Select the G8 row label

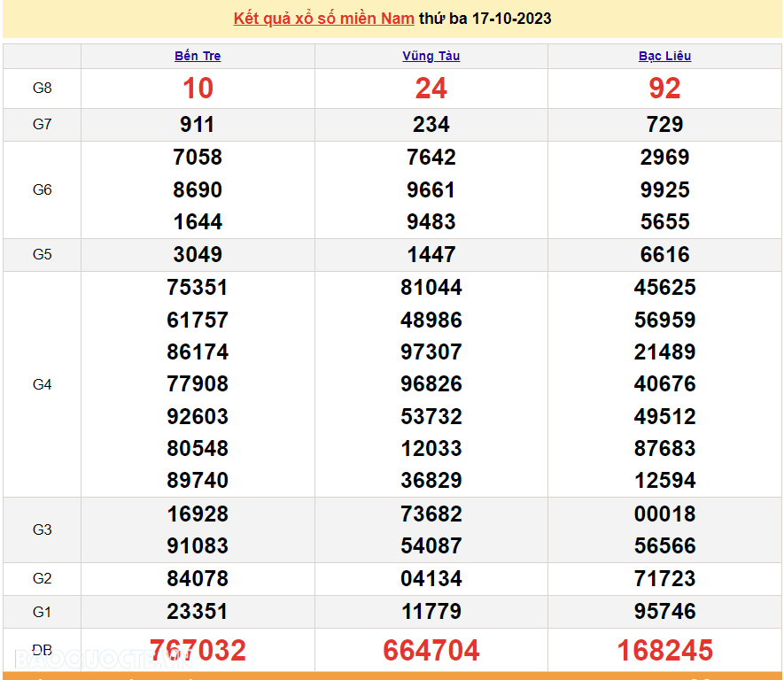coord(42,88)
